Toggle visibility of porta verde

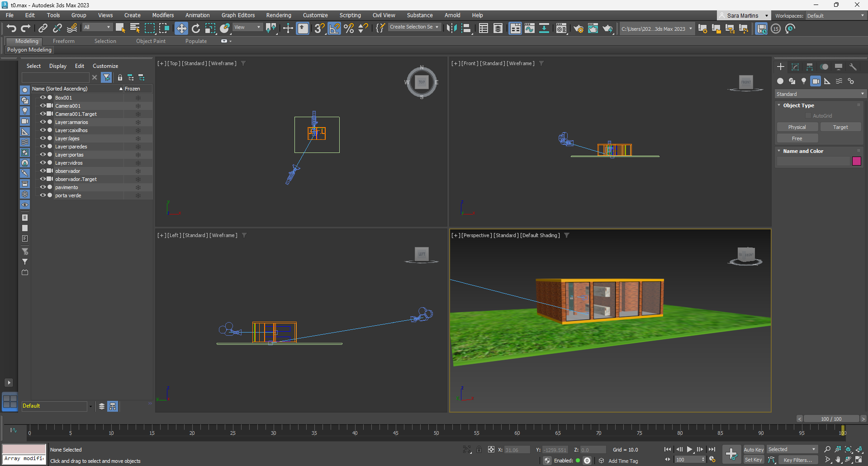tap(43, 195)
